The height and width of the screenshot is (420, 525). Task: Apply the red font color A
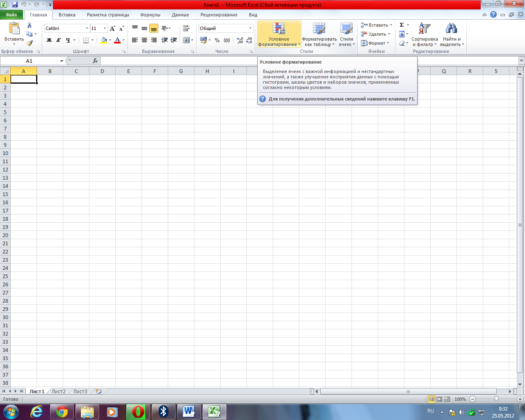(x=117, y=40)
